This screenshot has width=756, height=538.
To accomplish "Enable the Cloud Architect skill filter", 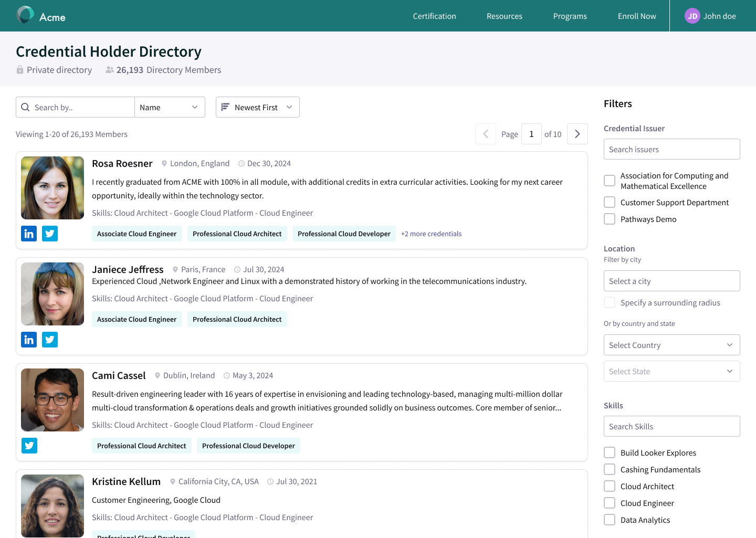I will 610,486.
